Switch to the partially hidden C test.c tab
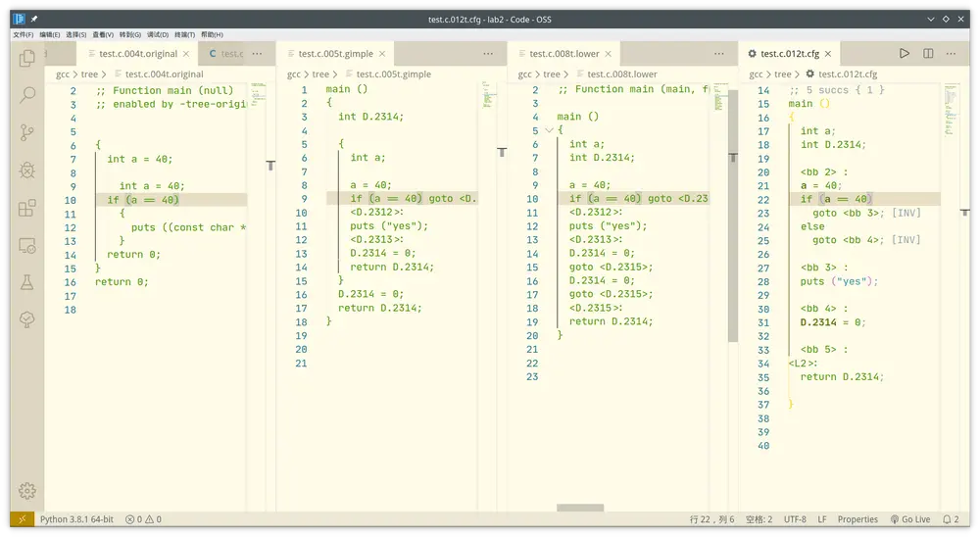The height and width of the screenshot is (537, 980). click(x=225, y=54)
